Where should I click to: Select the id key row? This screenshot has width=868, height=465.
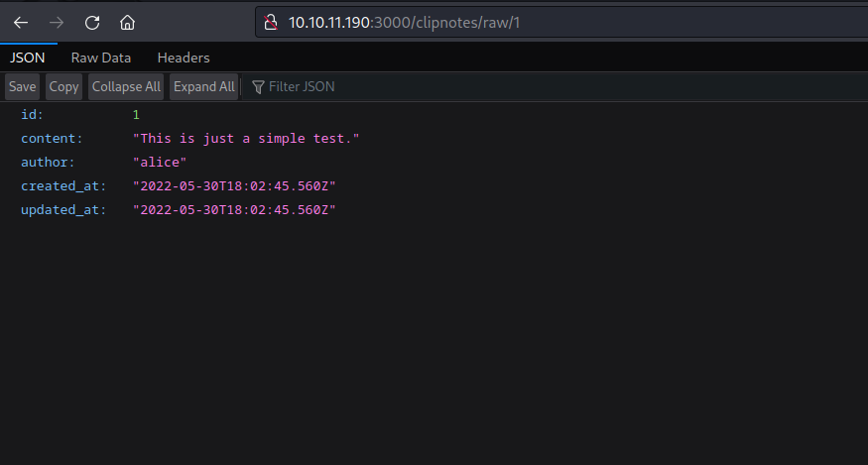coord(32,115)
